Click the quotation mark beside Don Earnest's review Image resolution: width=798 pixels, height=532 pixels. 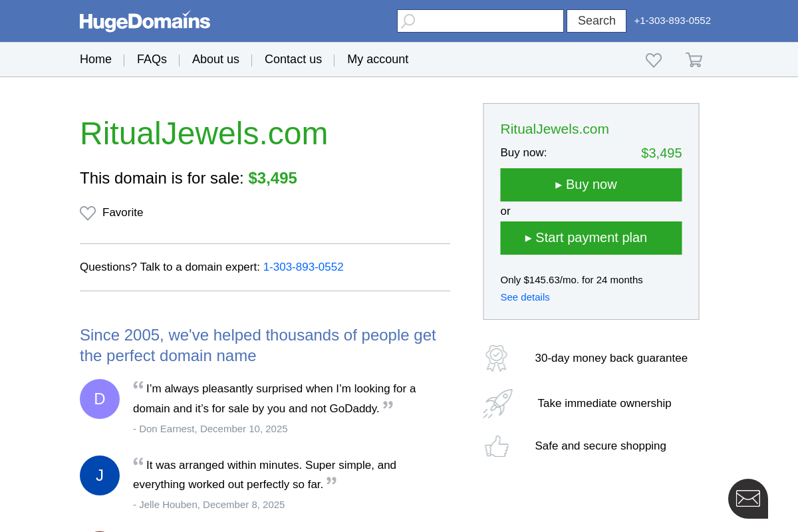(x=138, y=386)
